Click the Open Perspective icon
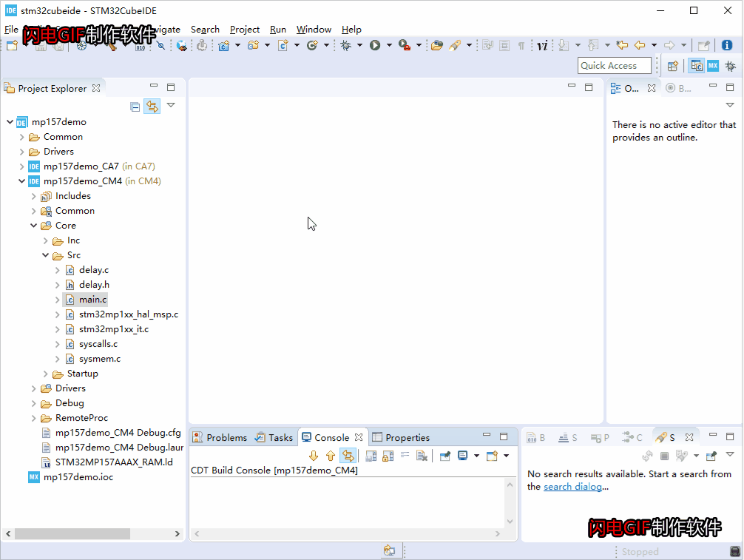This screenshot has height=560, width=744. click(x=673, y=66)
